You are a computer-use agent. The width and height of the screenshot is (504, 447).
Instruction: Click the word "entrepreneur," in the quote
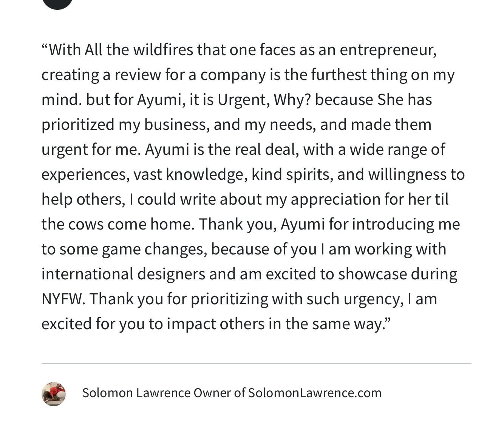(x=388, y=50)
